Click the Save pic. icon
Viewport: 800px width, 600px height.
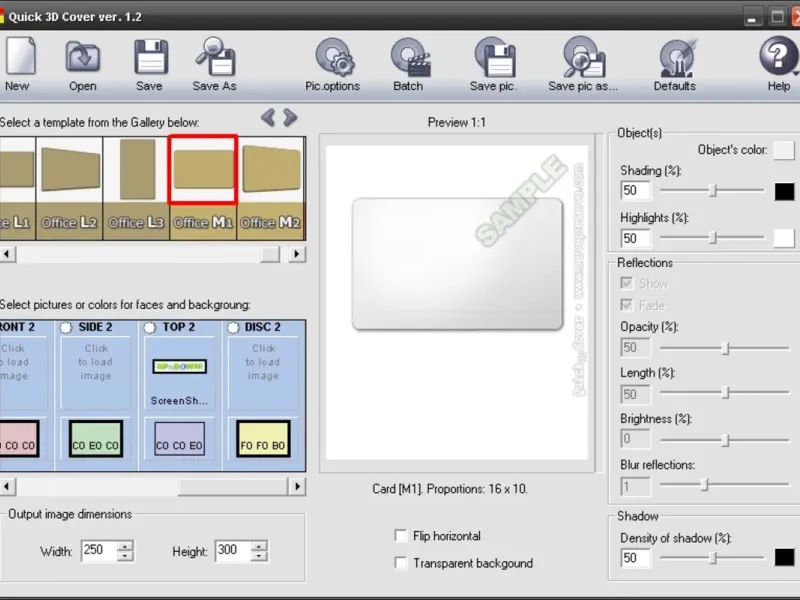(x=495, y=57)
